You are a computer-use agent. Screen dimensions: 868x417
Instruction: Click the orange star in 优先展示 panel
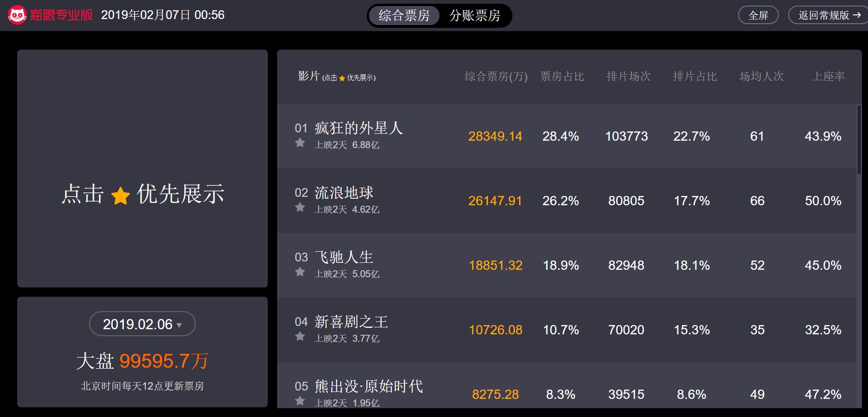pos(121,195)
